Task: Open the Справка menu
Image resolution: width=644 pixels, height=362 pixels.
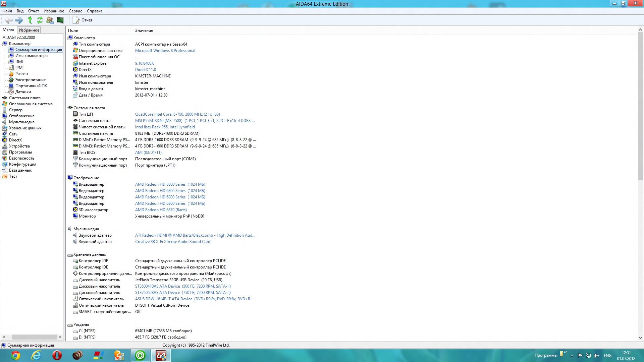Action: [x=95, y=11]
